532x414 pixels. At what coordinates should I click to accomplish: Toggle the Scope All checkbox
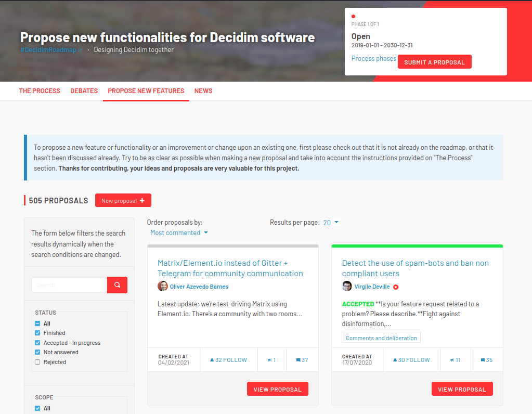pyautogui.click(x=37, y=408)
